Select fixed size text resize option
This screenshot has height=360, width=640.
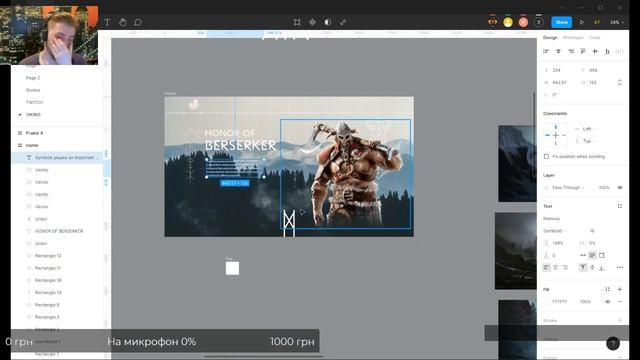pos(602,256)
